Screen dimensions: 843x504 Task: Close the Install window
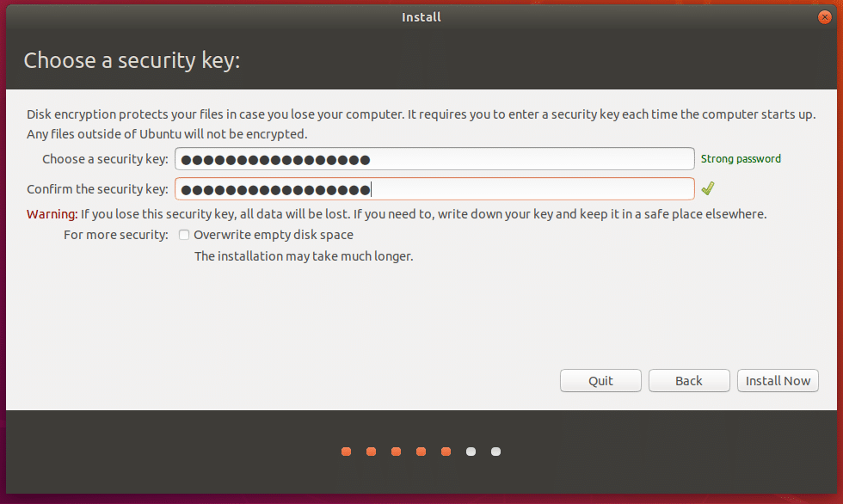pyautogui.click(x=824, y=17)
